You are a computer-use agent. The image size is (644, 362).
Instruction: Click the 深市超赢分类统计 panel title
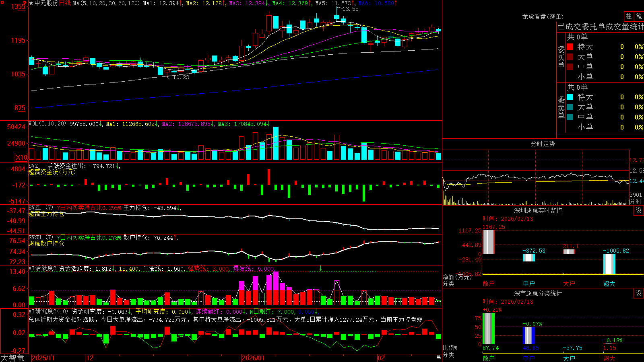[x=538, y=293]
